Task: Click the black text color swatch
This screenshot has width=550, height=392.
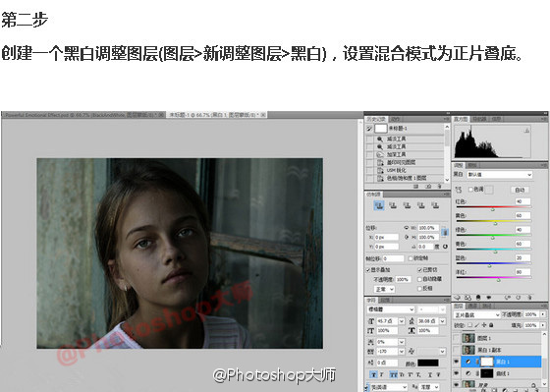Action: click(427, 363)
